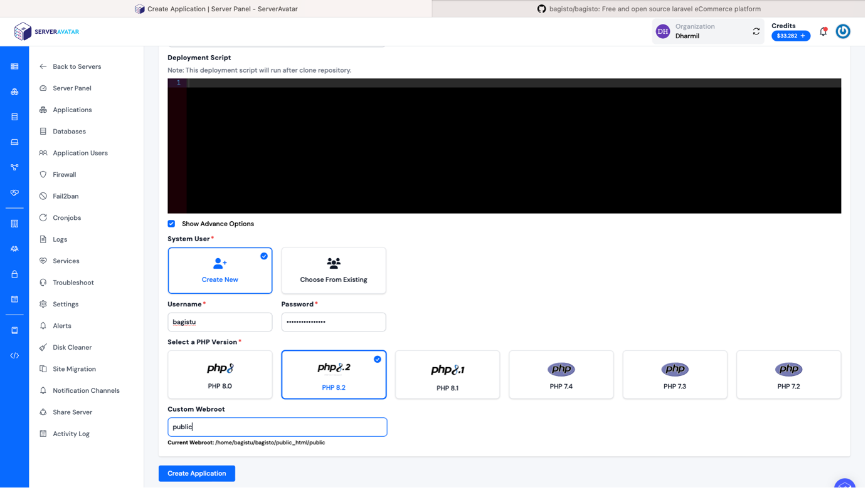Select Create New system user card
The height and width of the screenshot is (490, 868).
pos(221,271)
